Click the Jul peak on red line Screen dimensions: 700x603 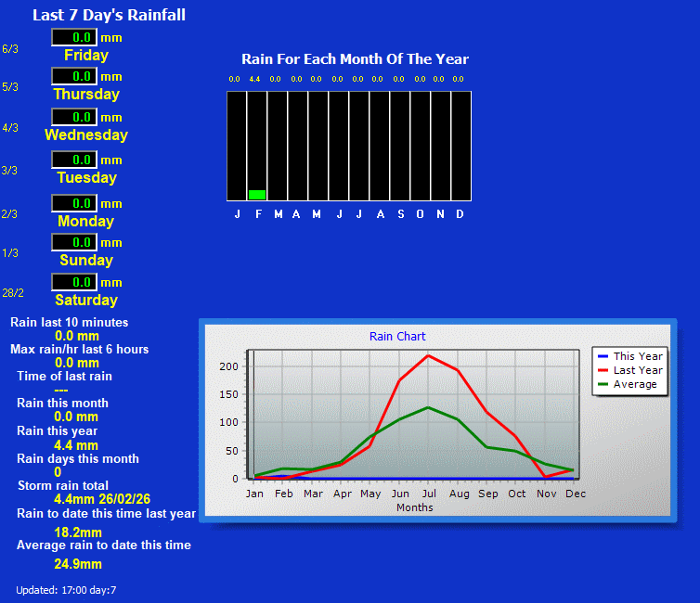[428, 355]
